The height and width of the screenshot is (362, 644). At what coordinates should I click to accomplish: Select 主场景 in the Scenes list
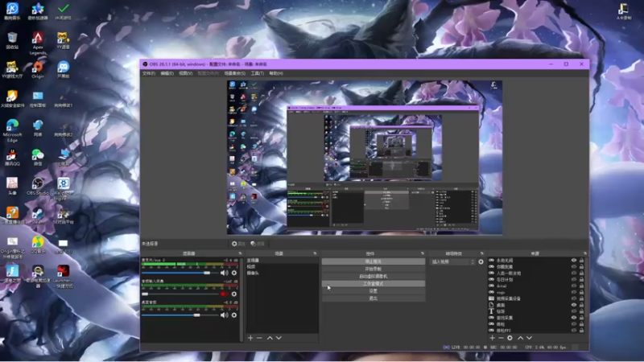point(283,261)
